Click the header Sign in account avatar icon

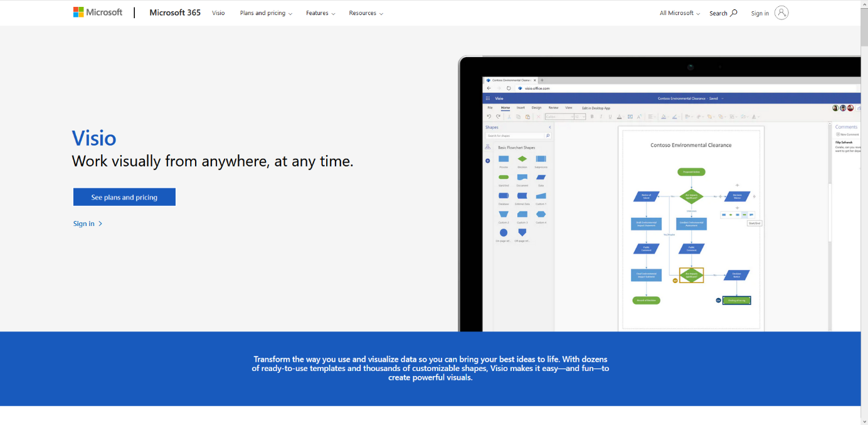click(x=781, y=13)
